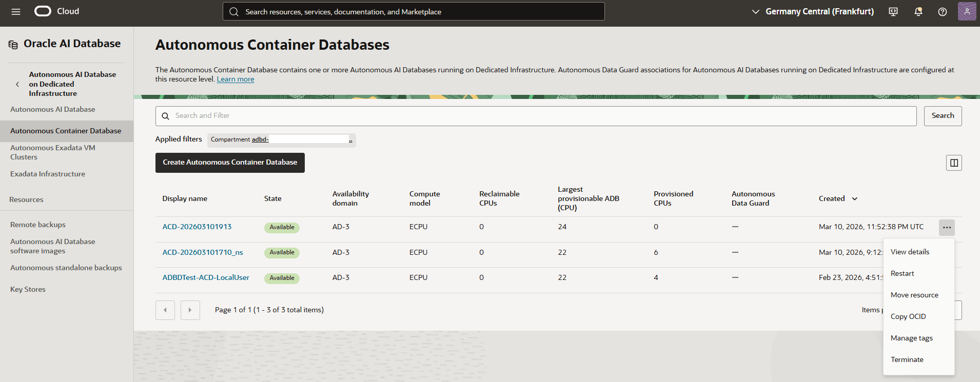
Task: Open the hamburger navigation menu
Action: (x=16, y=11)
